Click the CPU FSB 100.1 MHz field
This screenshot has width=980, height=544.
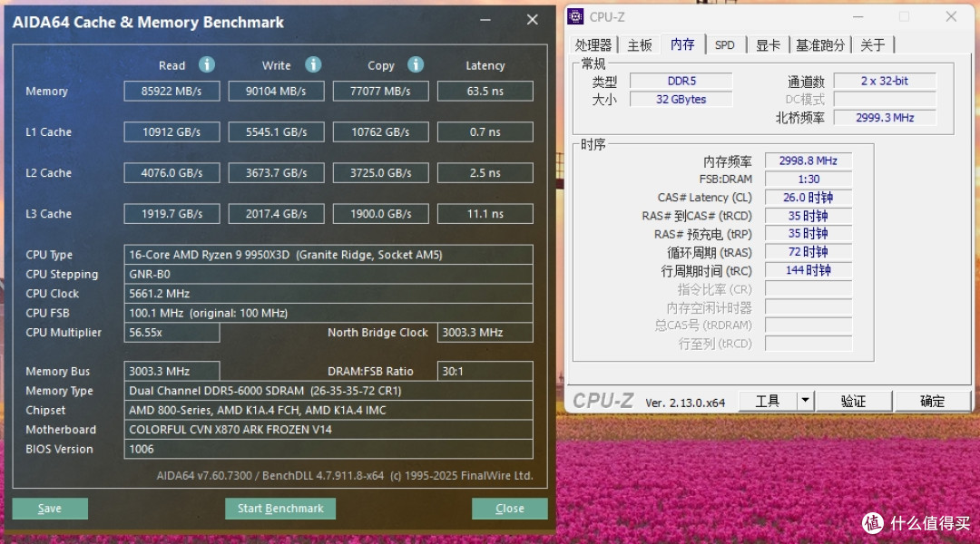pyautogui.click(x=328, y=313)
